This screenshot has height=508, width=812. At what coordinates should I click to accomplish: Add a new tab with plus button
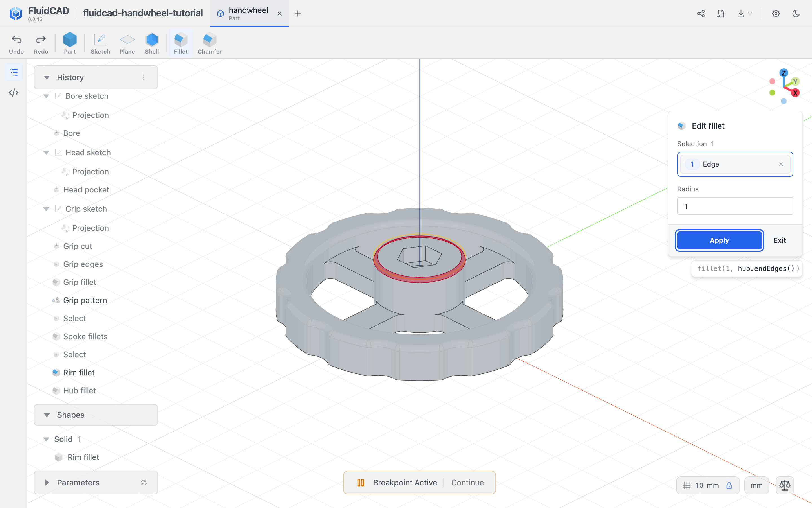298,14
